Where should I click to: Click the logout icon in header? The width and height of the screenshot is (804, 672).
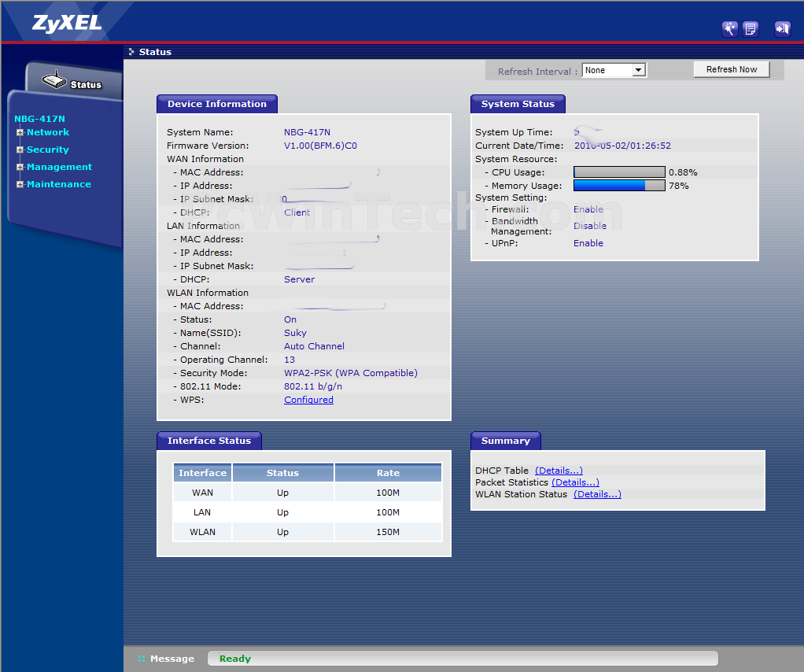(782, 29)
